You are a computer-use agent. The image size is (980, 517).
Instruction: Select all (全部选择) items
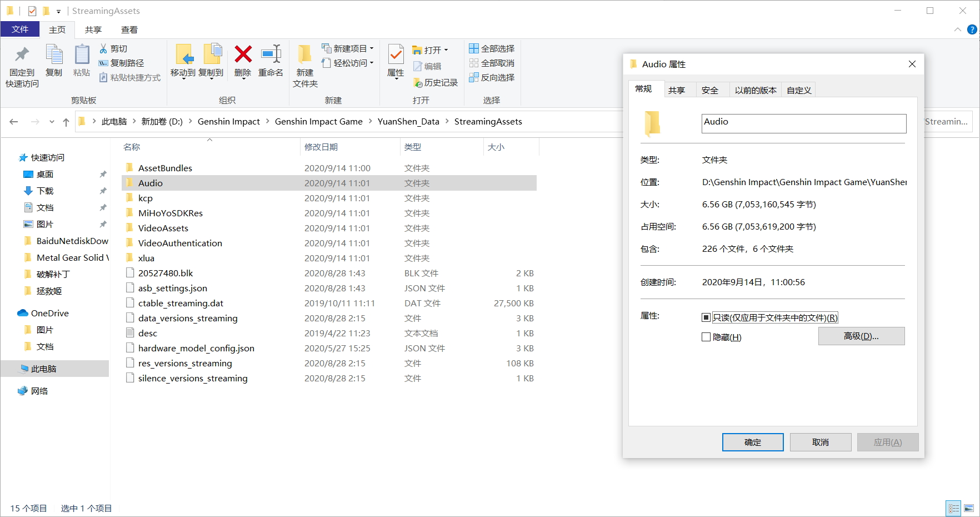coord(492,49)
